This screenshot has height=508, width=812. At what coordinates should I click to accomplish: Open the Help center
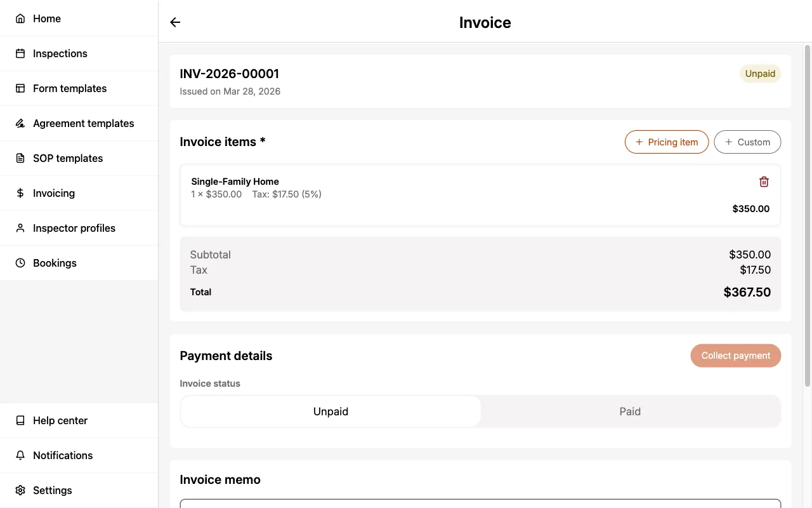pos(79,420)
